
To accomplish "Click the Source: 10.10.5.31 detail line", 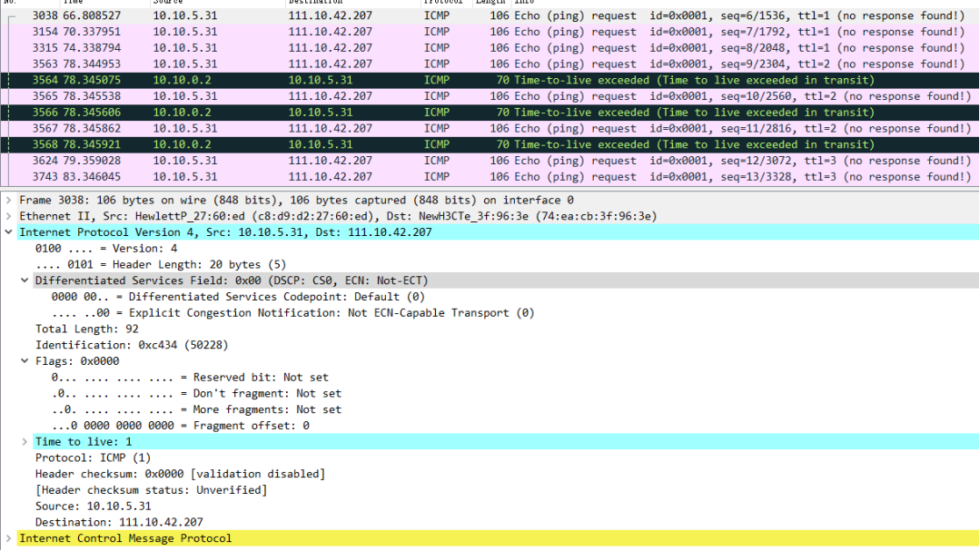I will tap(94, 507).
